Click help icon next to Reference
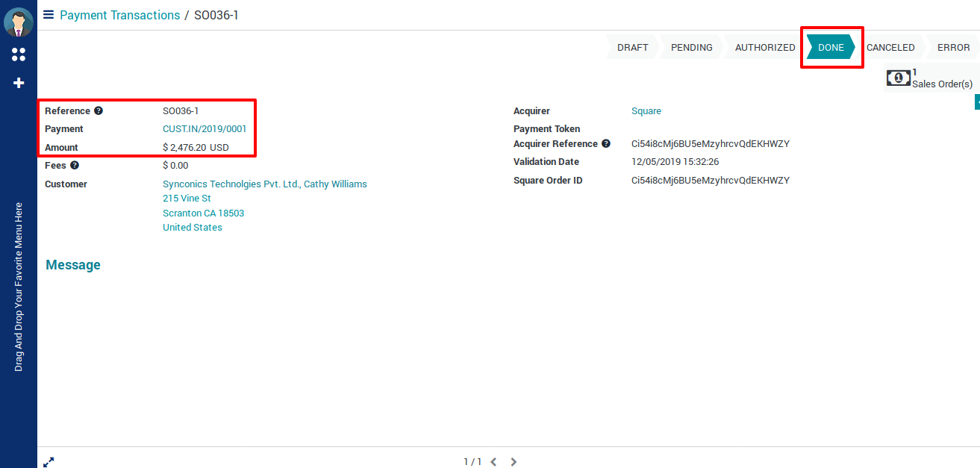The height and width of the screenshot is (468, 980). coord(99,111)
